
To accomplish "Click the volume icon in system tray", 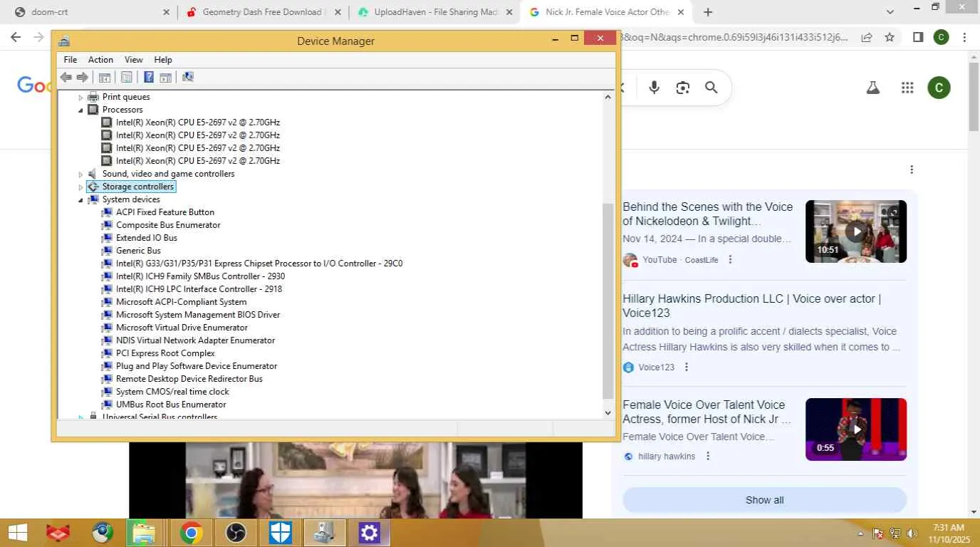I will click(912, 533).
